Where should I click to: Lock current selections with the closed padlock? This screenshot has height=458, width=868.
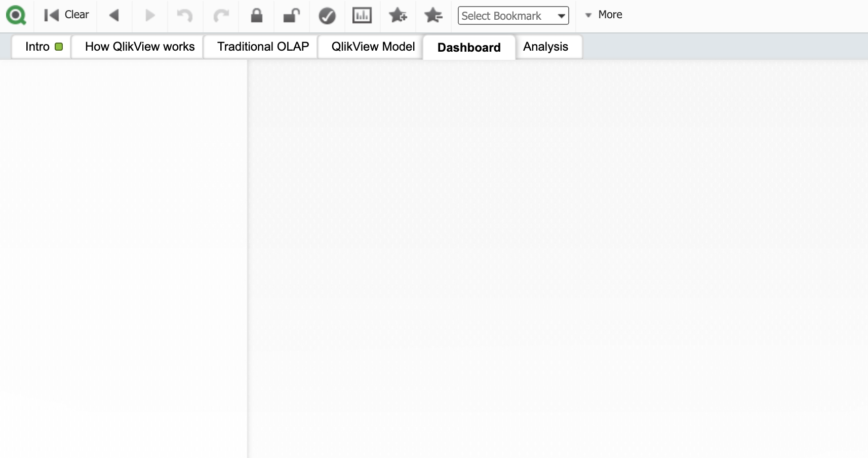pyautogui.click(x=257, y=15)
